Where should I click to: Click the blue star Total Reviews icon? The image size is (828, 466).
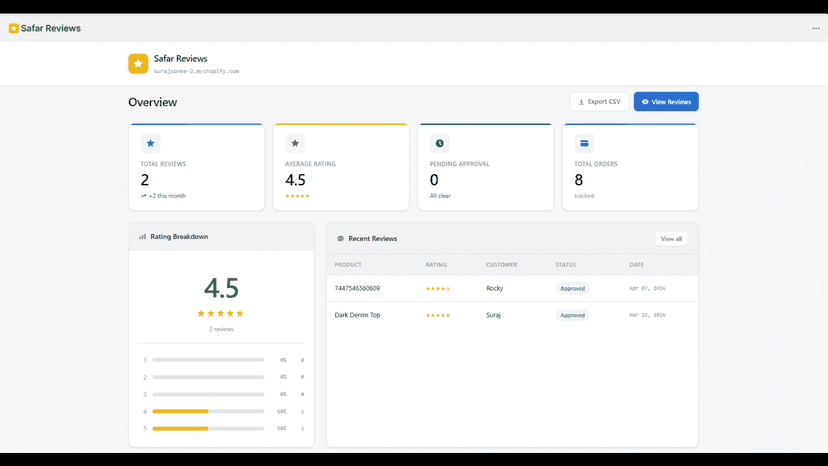tap(150, 143)
